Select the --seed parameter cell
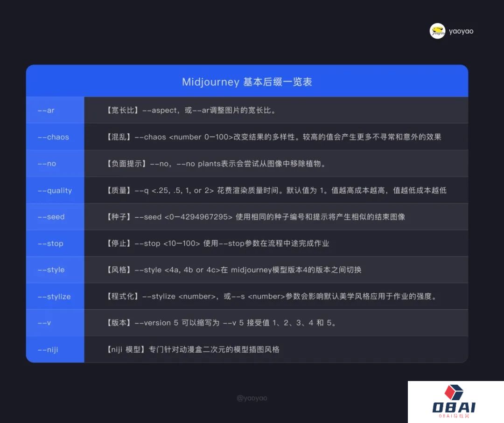Image resolution: width=504 pixels, height=423 pixels. pyautogui.click(x=55, y=217)
